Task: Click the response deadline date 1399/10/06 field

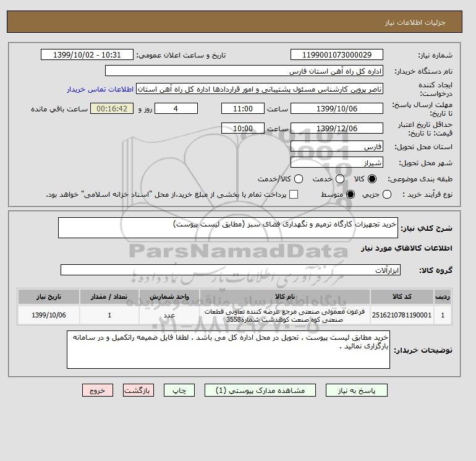Action: click(337, 108)
